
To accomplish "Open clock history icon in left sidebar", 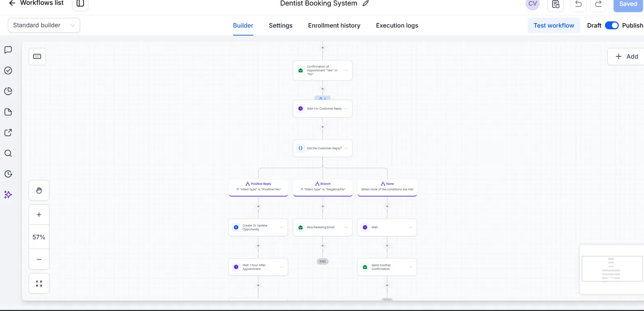I will click(8, 174).
